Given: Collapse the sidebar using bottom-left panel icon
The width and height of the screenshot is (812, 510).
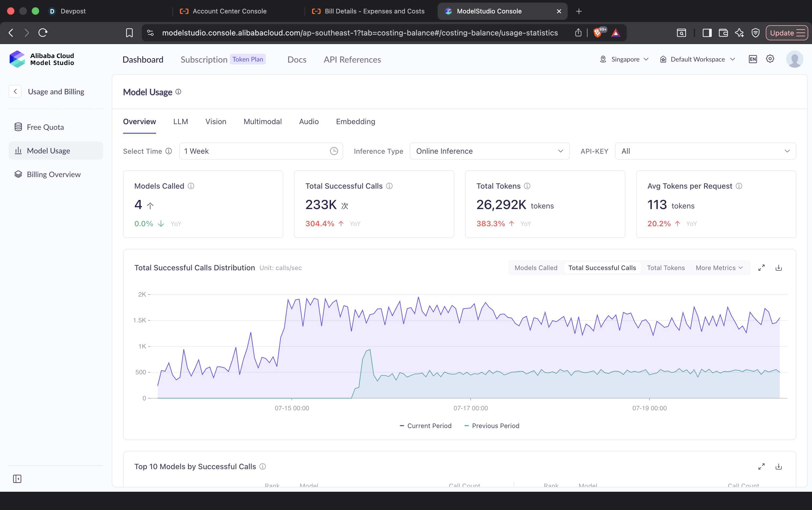Looking at the screenshot, I should point(17,479).
